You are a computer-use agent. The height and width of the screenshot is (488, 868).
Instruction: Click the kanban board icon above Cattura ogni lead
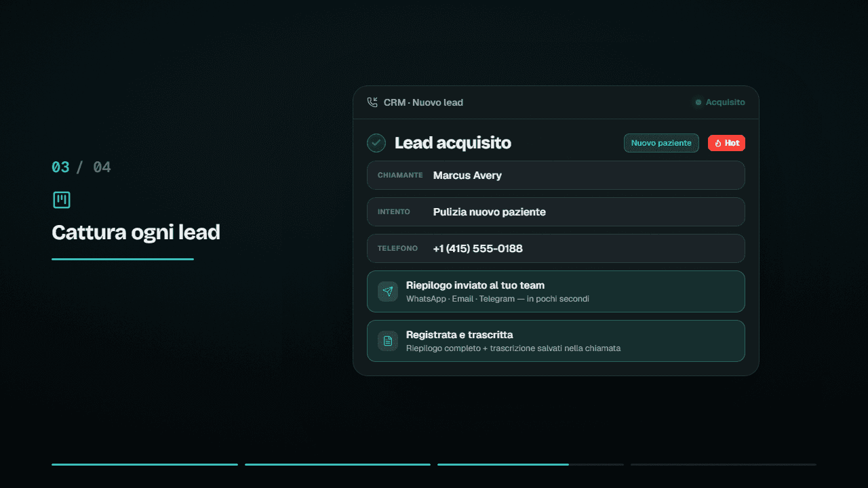click(62, 200)
